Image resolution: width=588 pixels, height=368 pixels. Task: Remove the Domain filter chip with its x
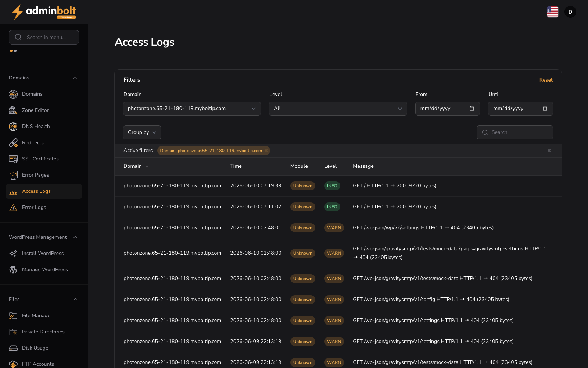pyautogui.click(x=266, y=151)
